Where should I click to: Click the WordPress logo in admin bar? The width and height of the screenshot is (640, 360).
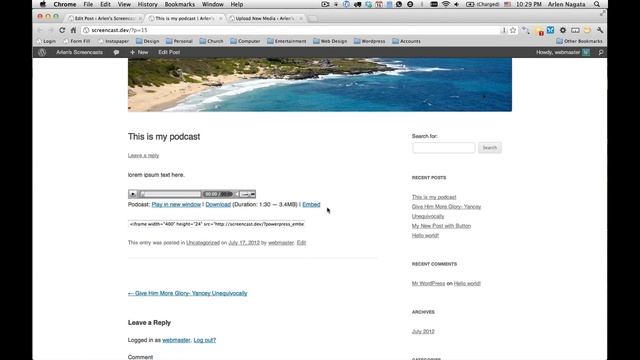coord(42,52)
